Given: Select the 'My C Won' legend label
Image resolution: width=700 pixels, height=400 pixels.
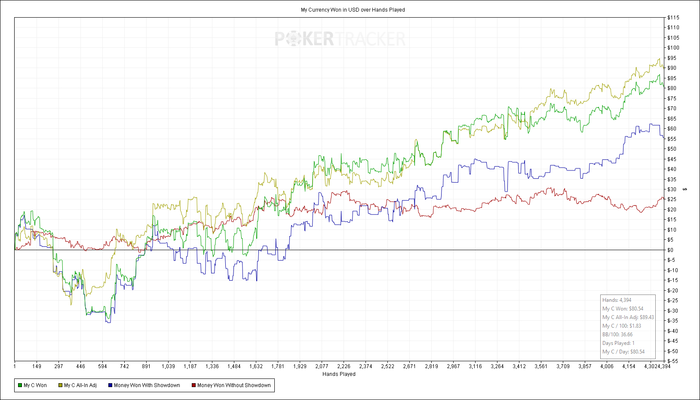Looking at the screenshot, I should click(x=35, y=385).
